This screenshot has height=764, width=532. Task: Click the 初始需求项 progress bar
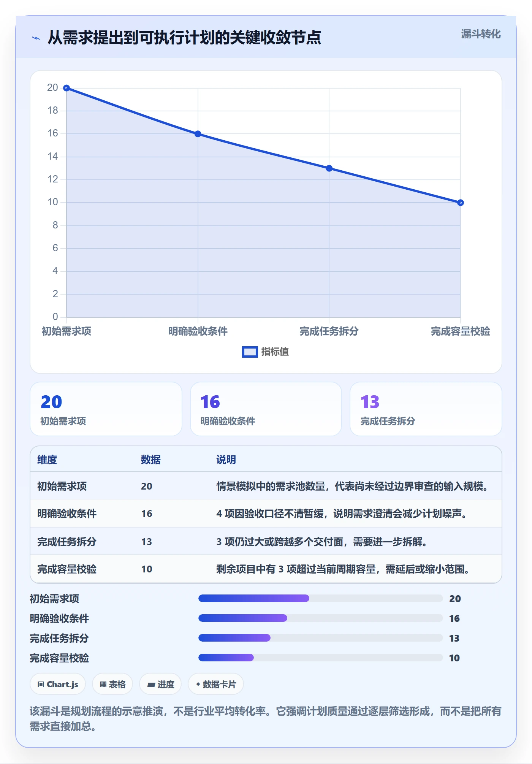321,598
